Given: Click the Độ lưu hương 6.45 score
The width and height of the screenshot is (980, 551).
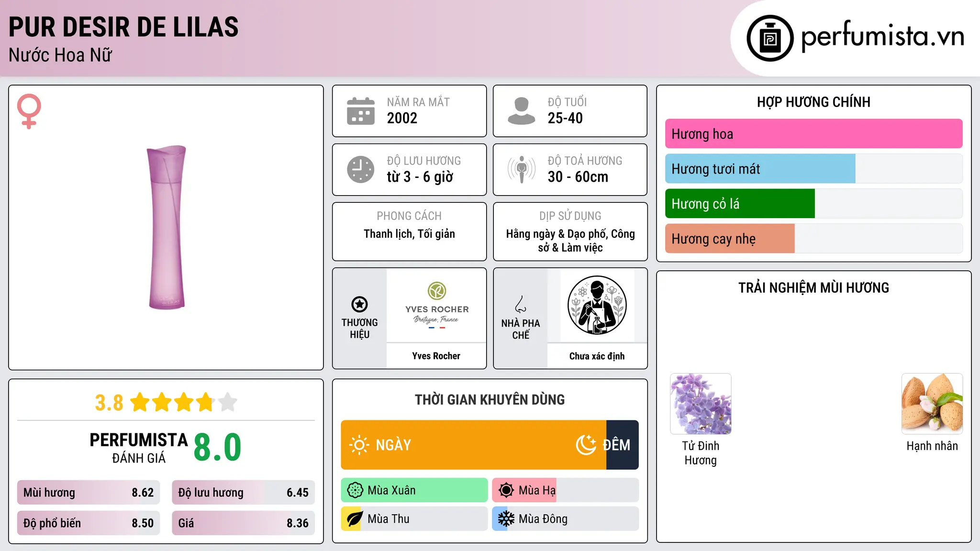Looking at the screenshot, I should (x=243, y=493).
